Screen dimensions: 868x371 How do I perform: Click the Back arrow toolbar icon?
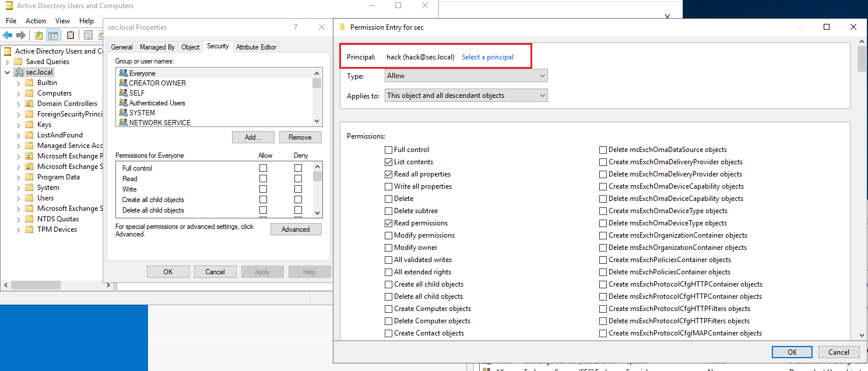(8, 36)
